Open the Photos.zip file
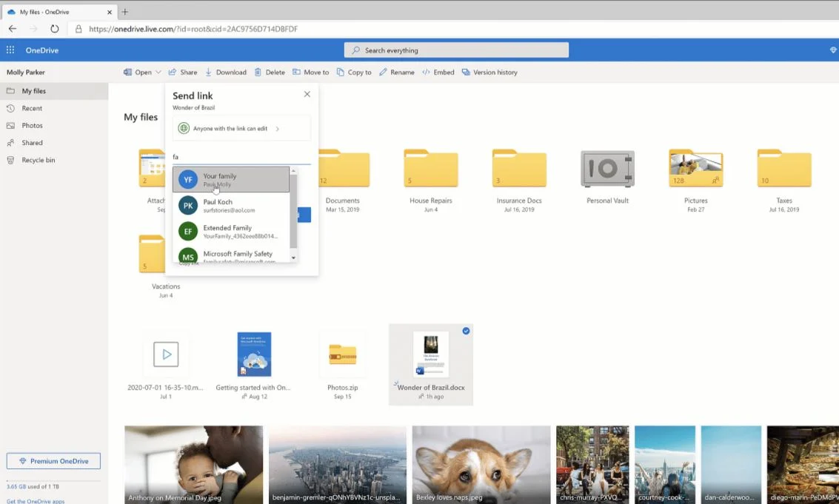Viewport: 839px width, 504px height. 342,355
